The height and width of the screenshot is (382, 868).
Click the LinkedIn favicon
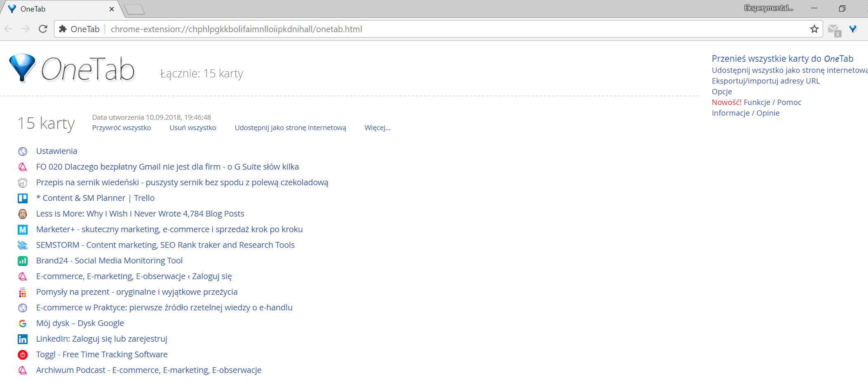click(x=23, y=339)
